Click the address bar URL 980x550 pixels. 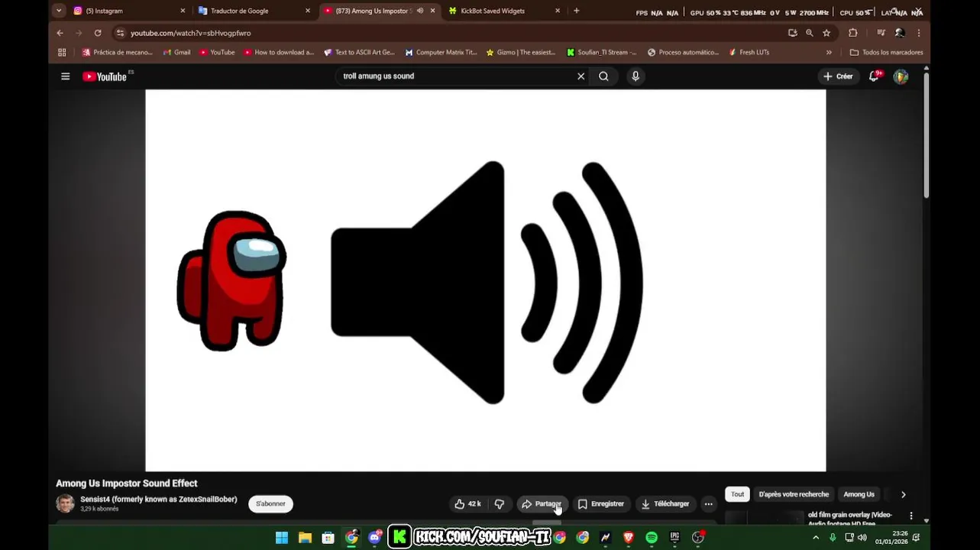pos(190,33)
